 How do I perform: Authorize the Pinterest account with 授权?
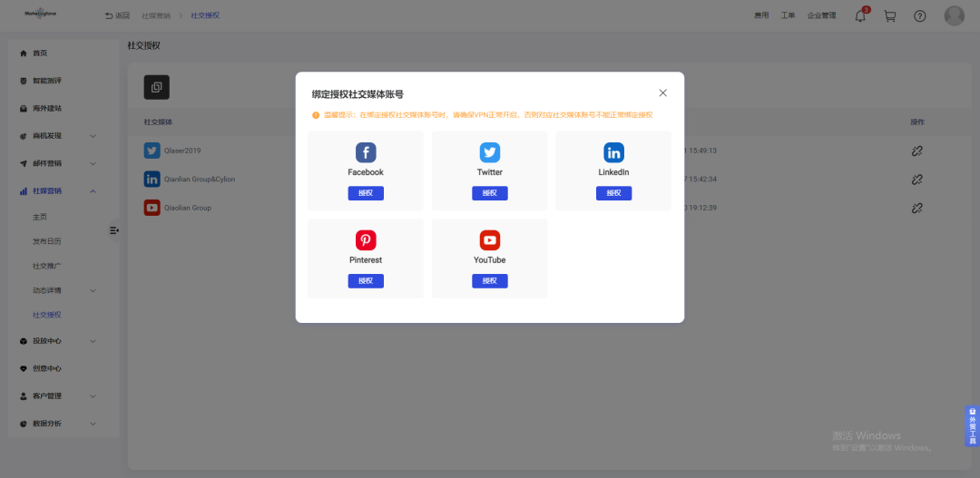[366, 281]
